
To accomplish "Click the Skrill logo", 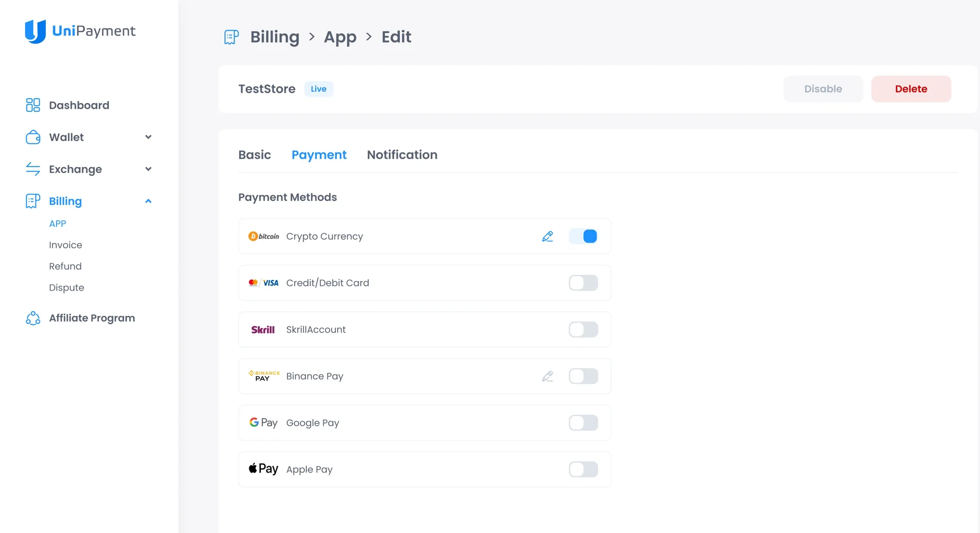I will pyautogui.click(x=263, y=329).
